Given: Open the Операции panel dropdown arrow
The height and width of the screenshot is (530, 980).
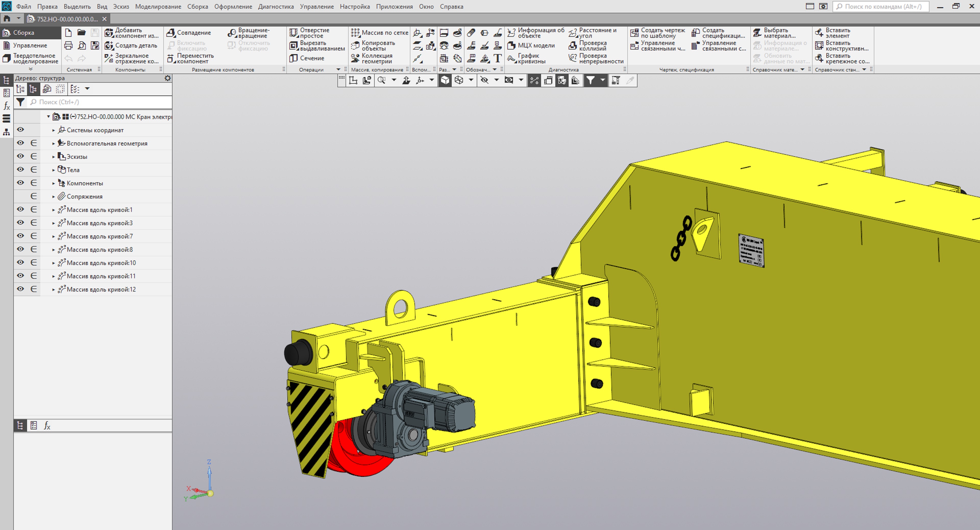Looking at the screenshot, I should [x=338, y=70].
